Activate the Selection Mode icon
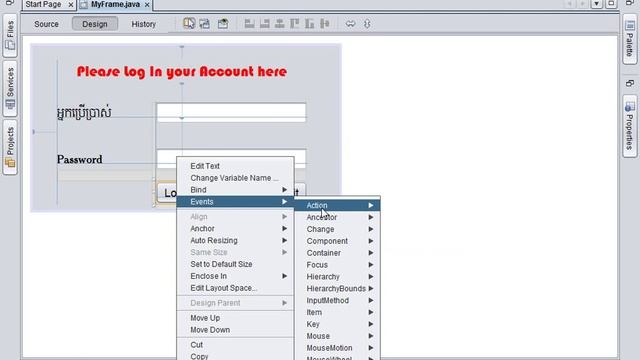Screen dimensions: 640x360 pos(189,24)
